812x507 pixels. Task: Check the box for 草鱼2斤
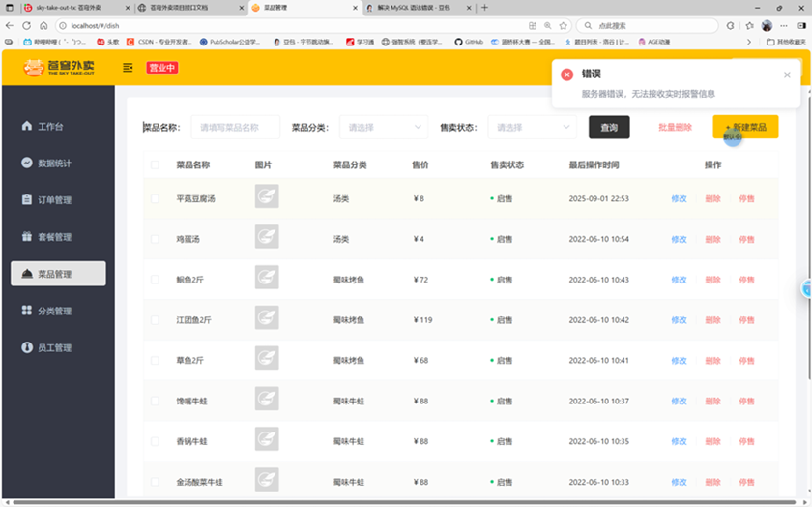point(155,360)
